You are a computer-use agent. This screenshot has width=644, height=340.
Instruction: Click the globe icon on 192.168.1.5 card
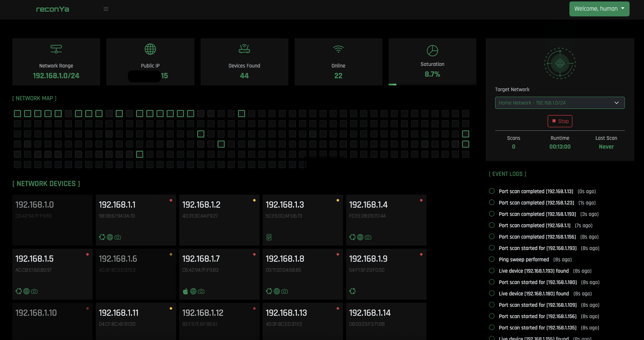click(26, 291)
